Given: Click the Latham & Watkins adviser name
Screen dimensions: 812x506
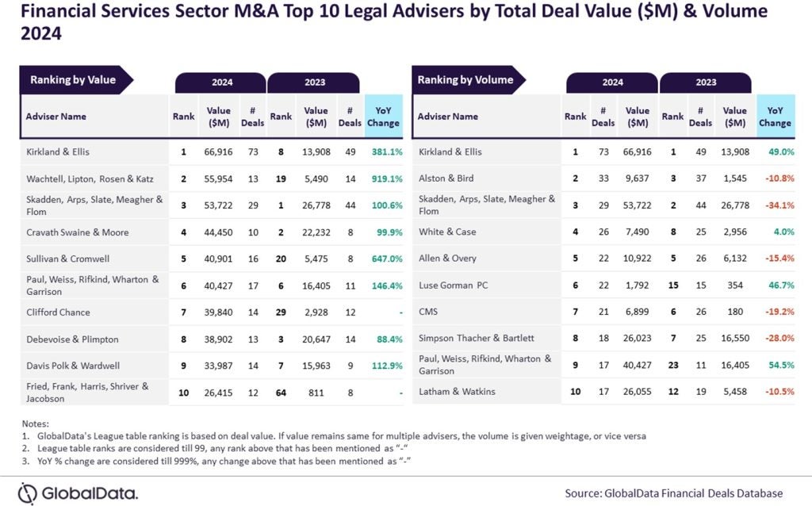Looking at the screenshot, I should click(457, 392).
